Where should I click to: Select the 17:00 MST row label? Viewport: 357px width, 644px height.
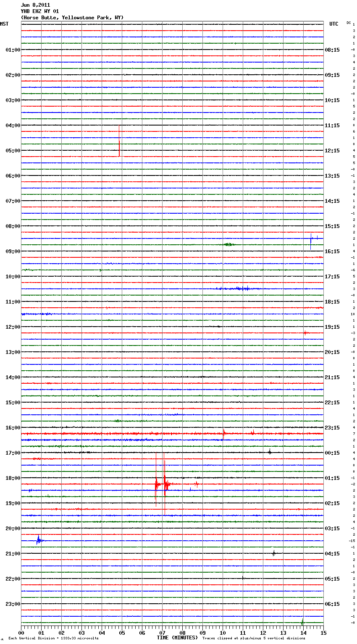pos(13,453)
